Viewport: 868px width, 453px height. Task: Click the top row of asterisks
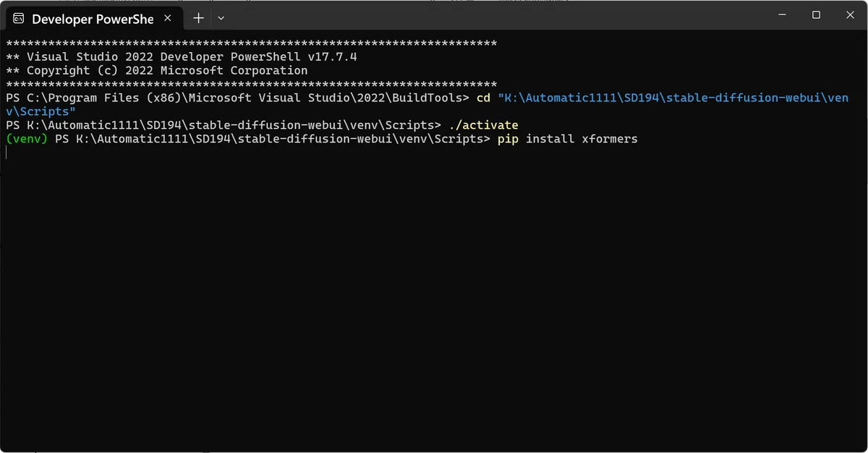coord(252,44)
